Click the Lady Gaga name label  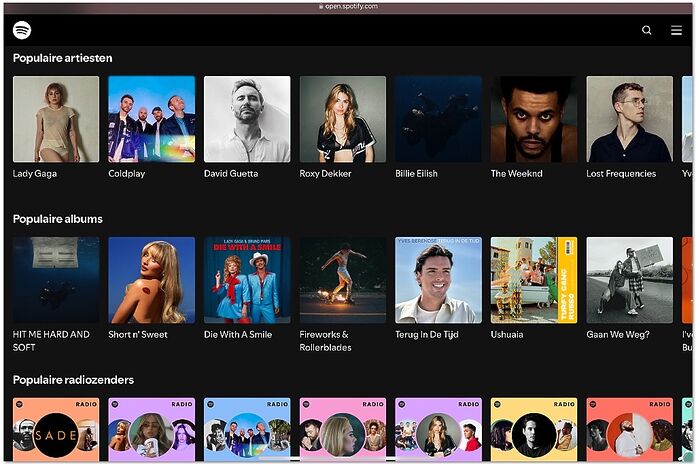click(35, 174)
